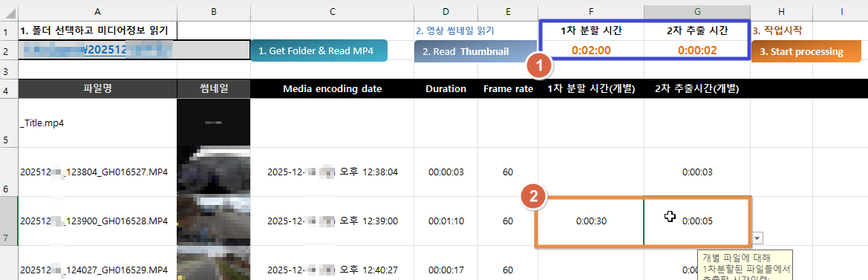Select the encoding date cell with 12:38:04
The height and width of the screenshot is (280, 868).
coord(332,172)
